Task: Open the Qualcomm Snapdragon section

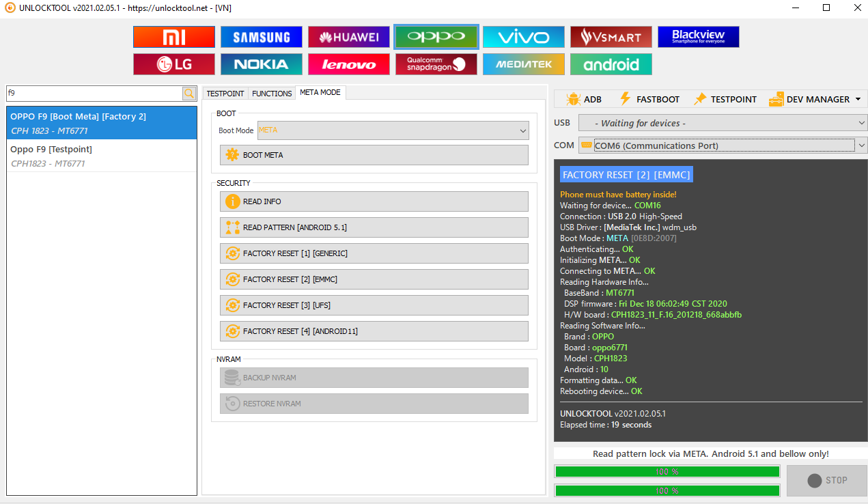Action: (436, 64)
